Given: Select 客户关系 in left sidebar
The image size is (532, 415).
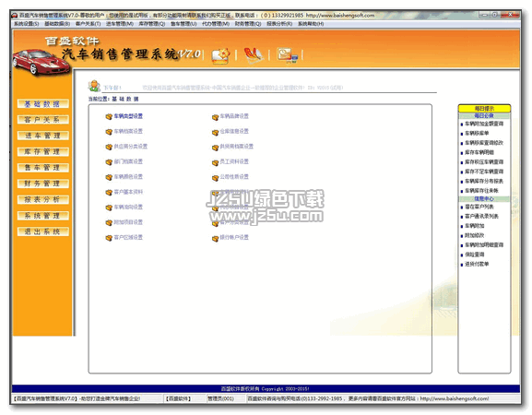Looking at the screenshot, I should click(x=42, y=120).
